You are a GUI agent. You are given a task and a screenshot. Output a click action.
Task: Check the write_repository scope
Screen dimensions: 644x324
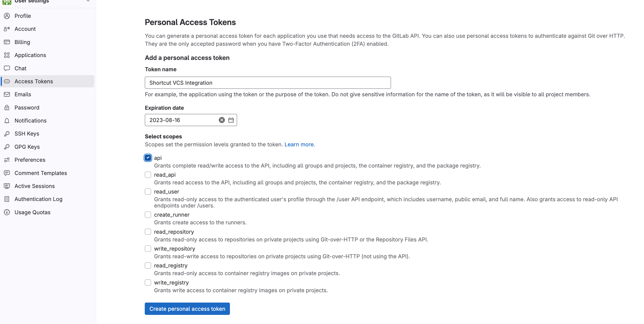click(148, 248)
